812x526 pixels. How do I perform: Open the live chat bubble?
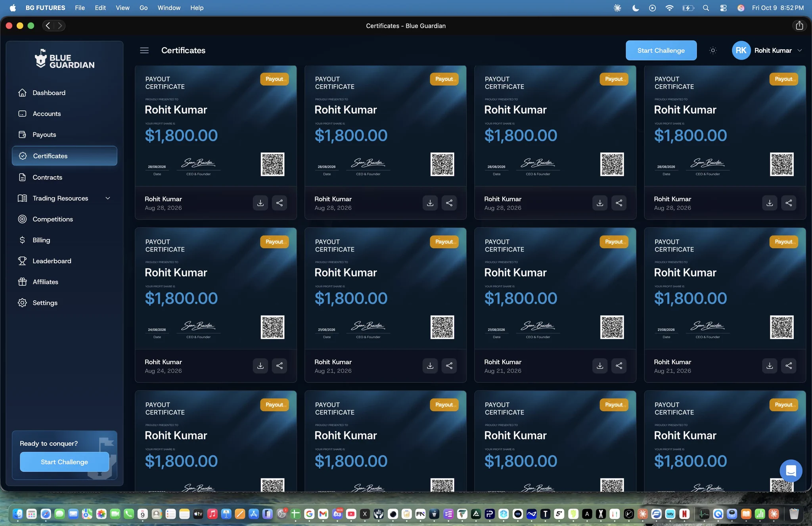(x=791, y=471)
